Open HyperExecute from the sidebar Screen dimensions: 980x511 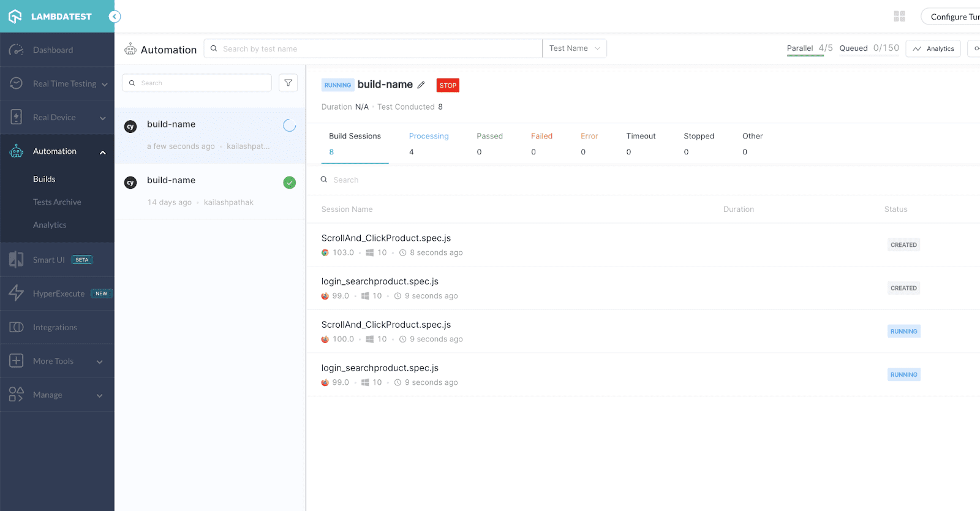[x=57, y=293]
